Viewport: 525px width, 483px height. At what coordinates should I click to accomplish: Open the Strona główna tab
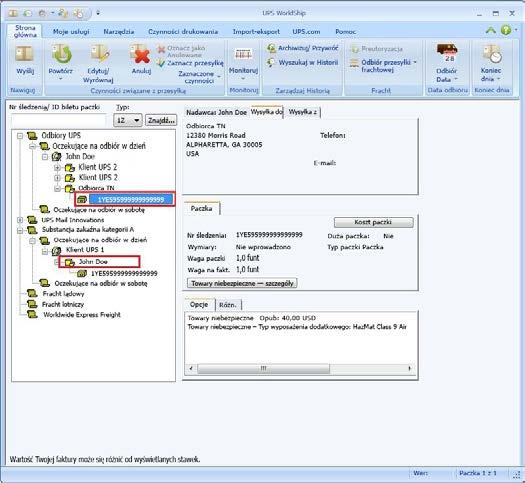[x=25, y=31]
